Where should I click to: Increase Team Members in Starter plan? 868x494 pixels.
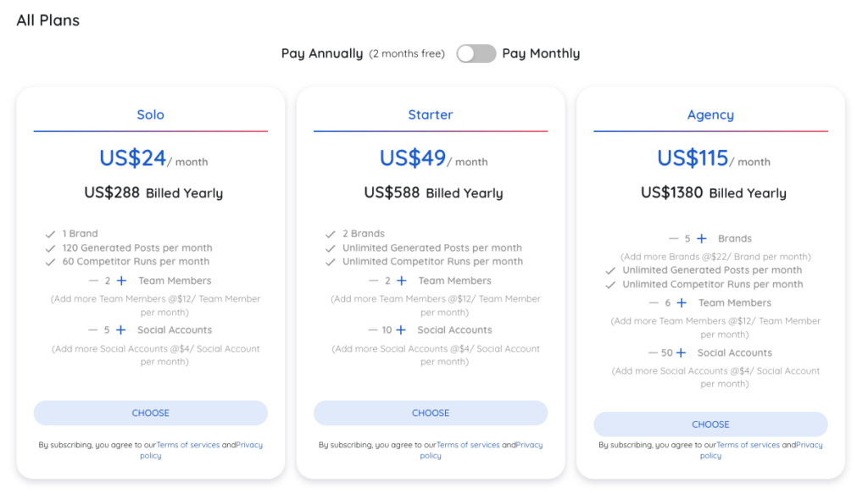tap(401, 280)
